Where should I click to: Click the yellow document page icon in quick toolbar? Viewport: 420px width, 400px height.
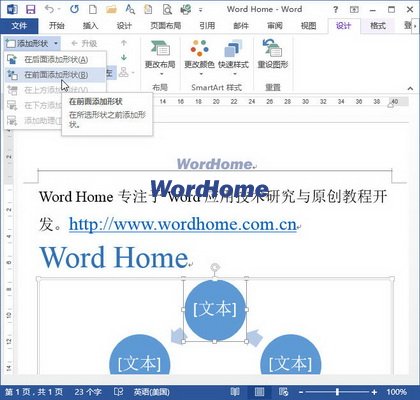(x=148, y=9)
